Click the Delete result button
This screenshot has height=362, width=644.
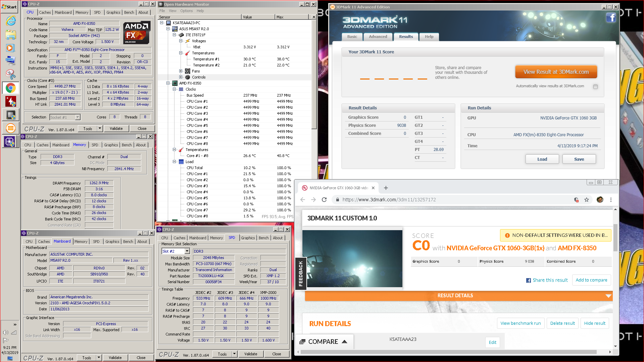562,323
